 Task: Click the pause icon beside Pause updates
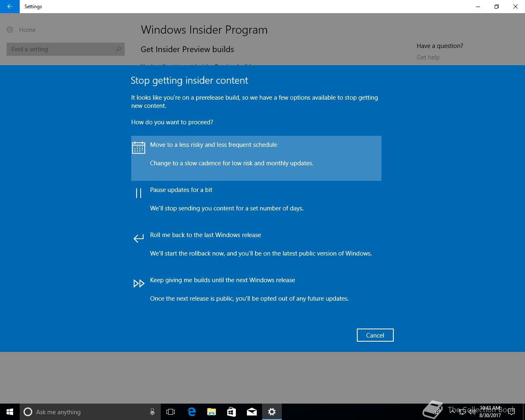pyautogui.click(x=139, y=193)
